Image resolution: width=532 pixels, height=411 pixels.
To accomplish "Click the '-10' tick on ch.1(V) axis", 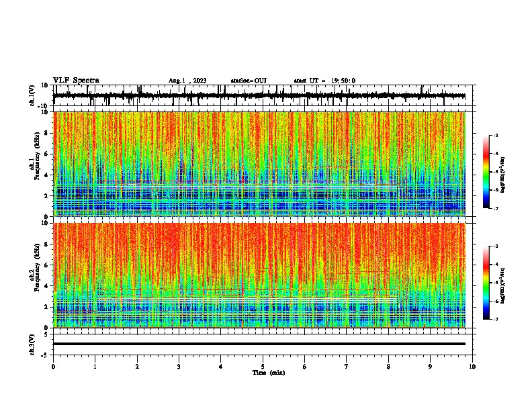I will point(44,107).
